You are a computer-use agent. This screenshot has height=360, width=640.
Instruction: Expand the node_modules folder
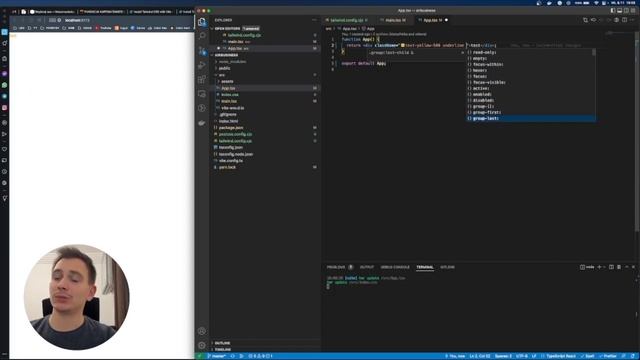pyautogui.click(x=232, y=62)
